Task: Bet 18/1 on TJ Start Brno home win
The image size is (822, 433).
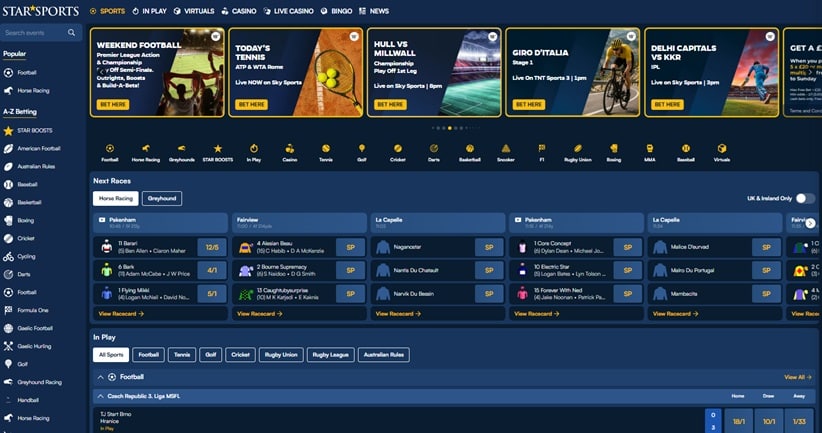Action: click(x=739, y=421)
